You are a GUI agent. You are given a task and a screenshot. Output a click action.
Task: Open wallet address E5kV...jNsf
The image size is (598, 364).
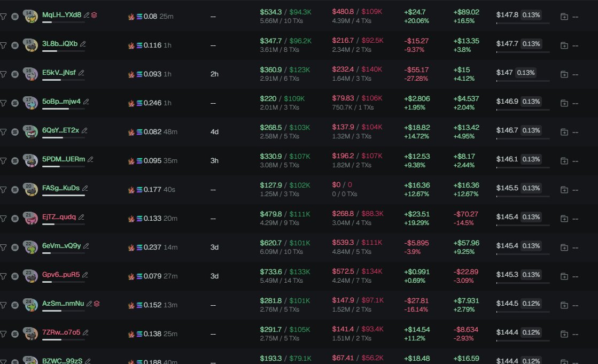pyautogui.click(x=59, y=72)
